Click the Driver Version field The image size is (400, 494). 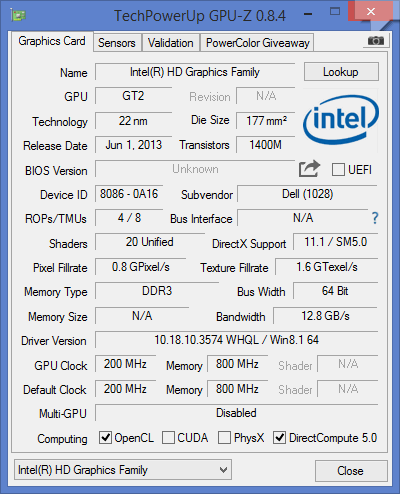[x=236, y=340]
